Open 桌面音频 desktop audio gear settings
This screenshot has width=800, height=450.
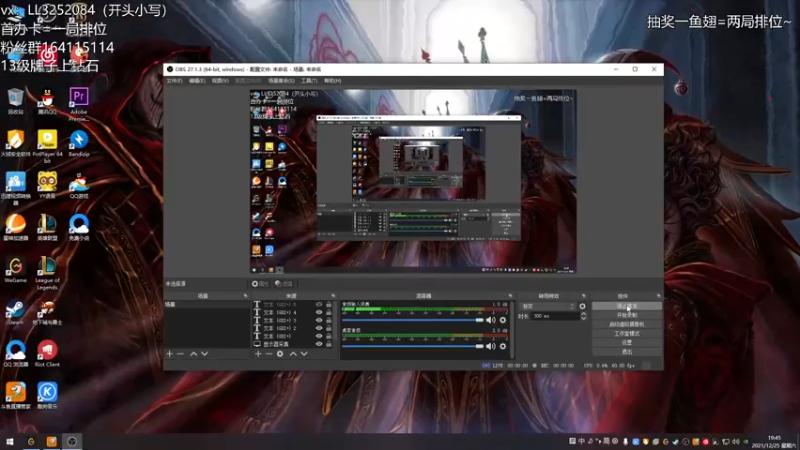(x=503, y=346)
